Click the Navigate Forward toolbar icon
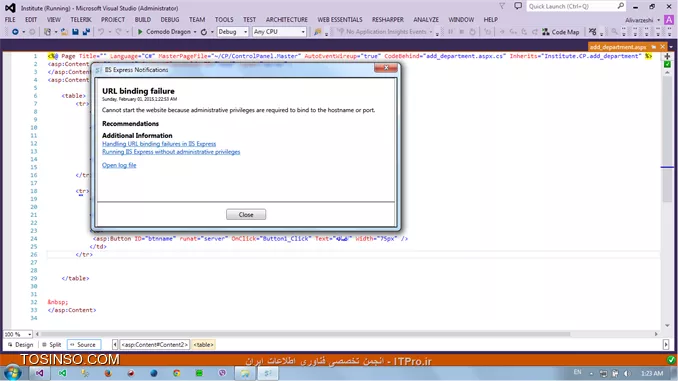 (x=32, y=32)
